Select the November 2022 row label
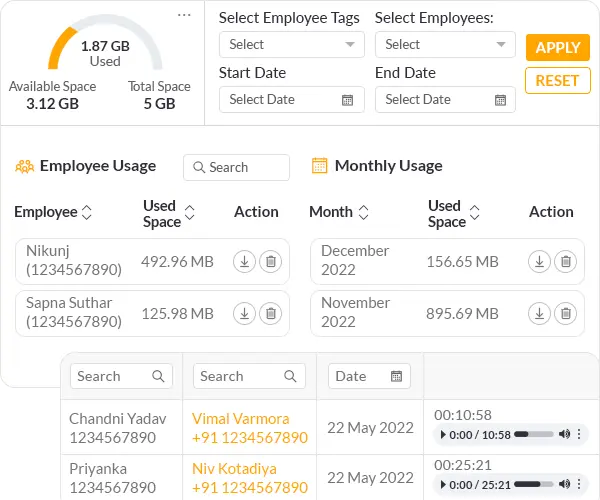The width and height of the screenshot is (600, 500). click(x=355, y=312)
